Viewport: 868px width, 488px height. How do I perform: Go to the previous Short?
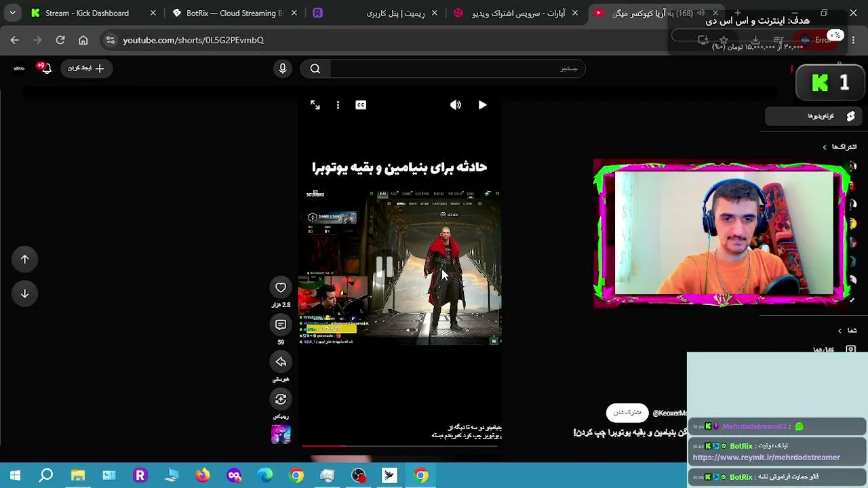24,259
